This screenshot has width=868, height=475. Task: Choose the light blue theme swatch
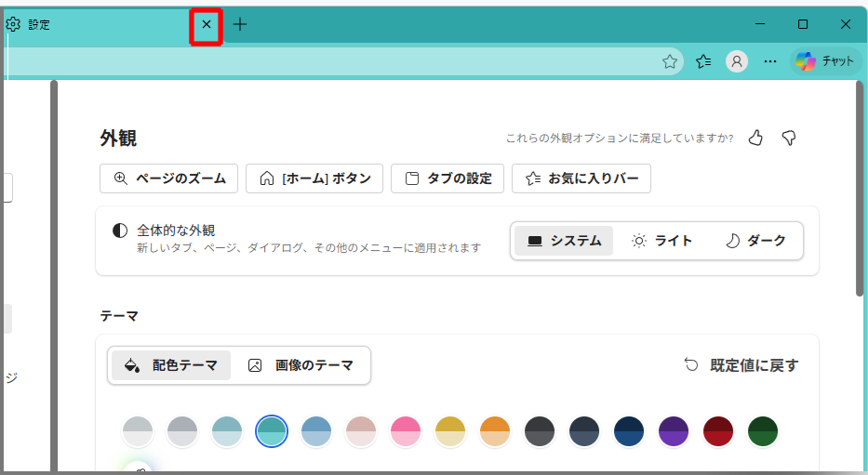coord(316,431)
